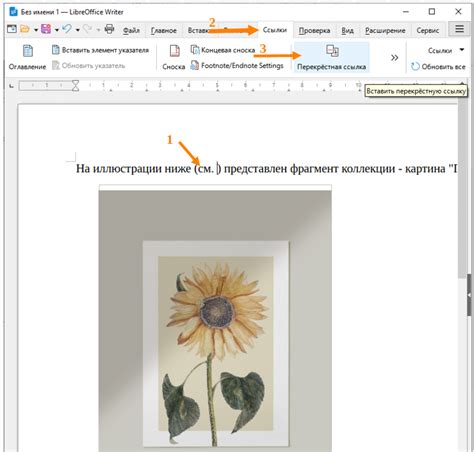Save document with the save icon
This screenshot has height=452, width=474.
click(46, 29)
